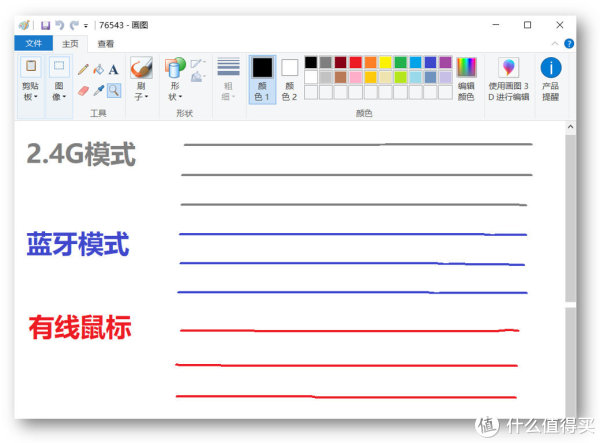Click the Save icon in quick access toolbar
The height and width of the screenshot is (443, 600).
46,25
